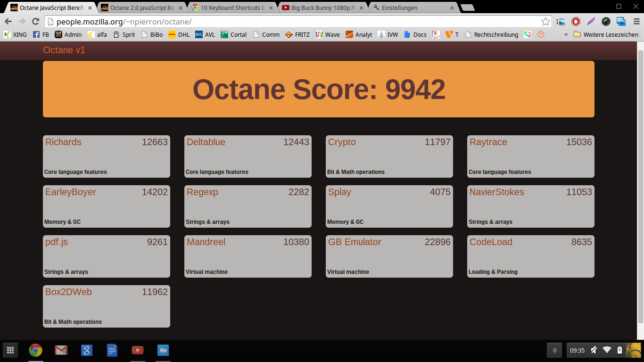The width and height of the screenshot is (644, 362).
Task: Close the Einstellungen tab
Action: 452,8
